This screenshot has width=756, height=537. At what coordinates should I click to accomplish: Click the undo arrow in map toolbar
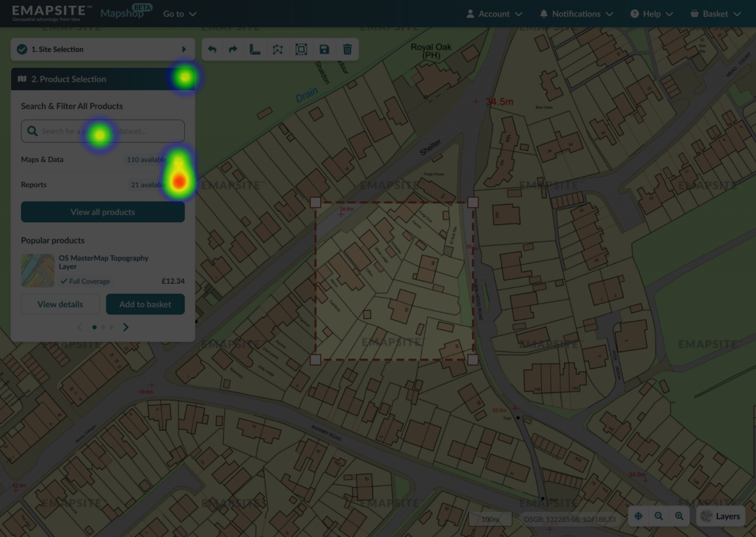pos(212,50)
